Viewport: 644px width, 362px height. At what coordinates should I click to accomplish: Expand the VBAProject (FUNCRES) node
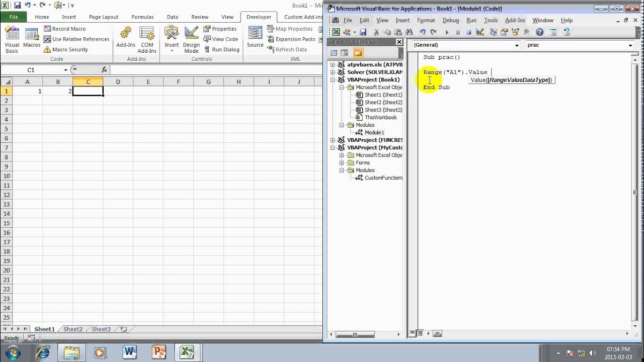[x=333, y=140]
